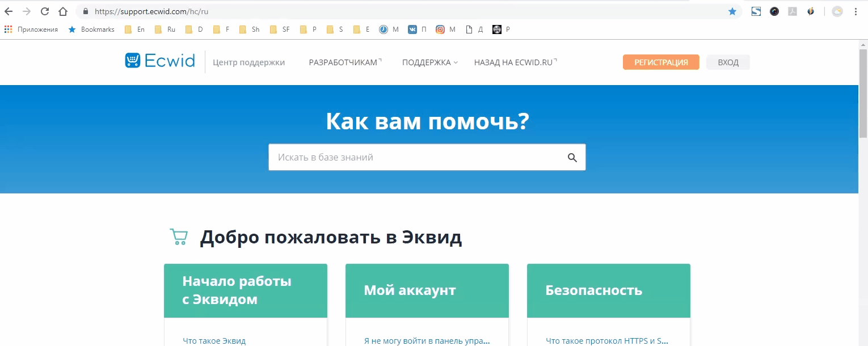This screenshot has height=346, width=868.
Task: Open the Приложения apps shortcut
Action: 32,29
